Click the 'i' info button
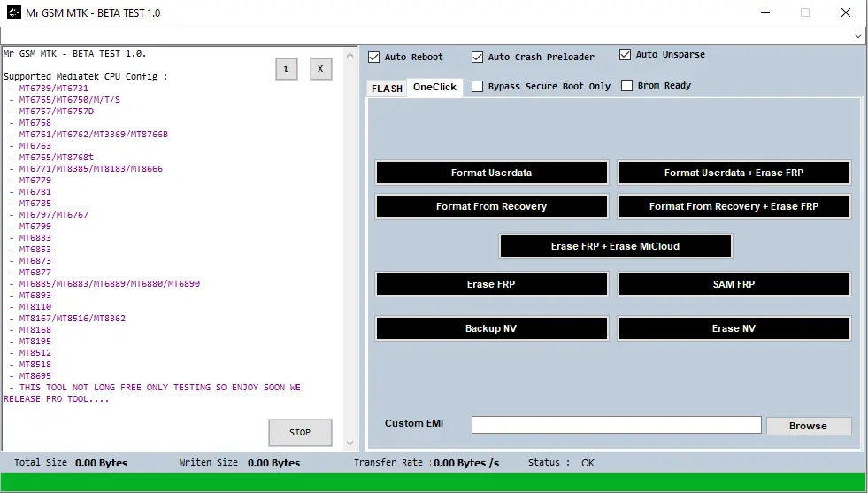The height and width of the screenshot is (493, 868). [x=286, y=69]
